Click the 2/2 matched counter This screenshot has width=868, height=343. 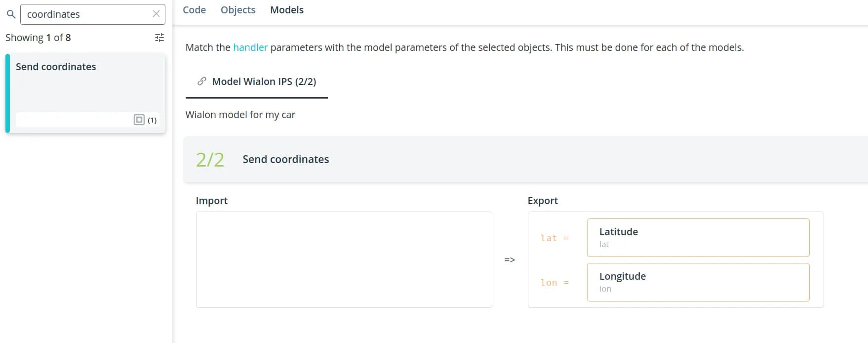(210, 160)
